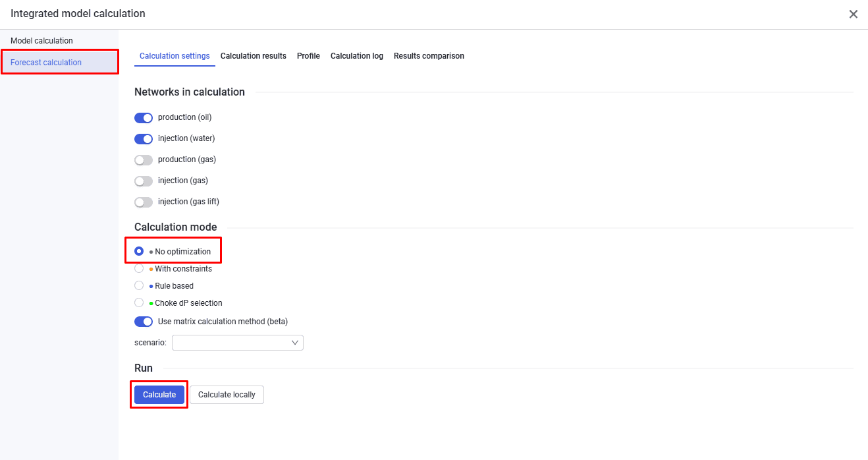
Task: Turn on injection (gas lift) network
Action: [144, 202]
